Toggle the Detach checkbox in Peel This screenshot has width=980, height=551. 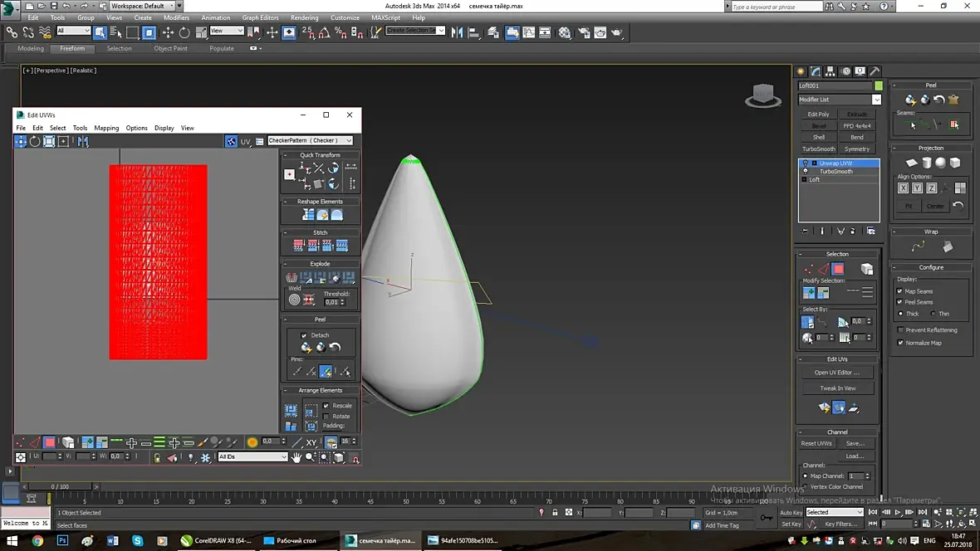click(304, 335)
